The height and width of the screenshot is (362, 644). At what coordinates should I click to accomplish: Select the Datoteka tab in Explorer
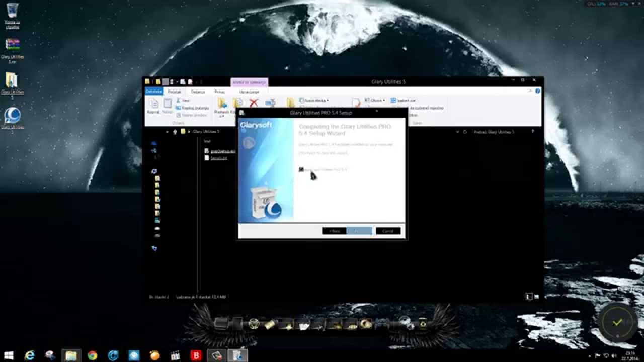pyautogui.click(x=154, y=92)
